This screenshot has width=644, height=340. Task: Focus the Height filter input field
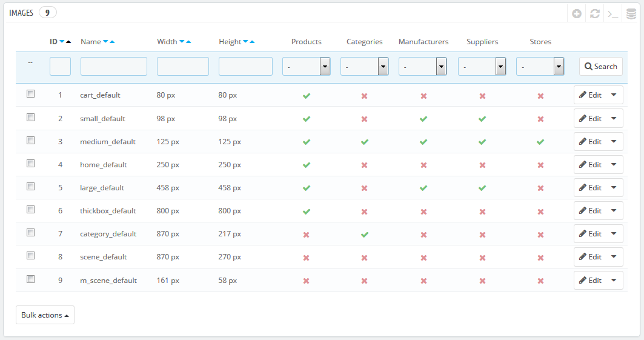click(245, 66)
